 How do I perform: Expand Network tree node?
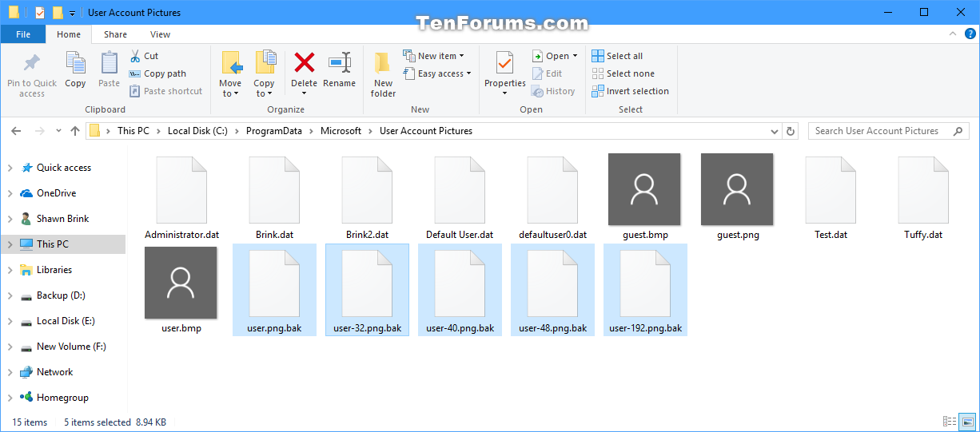pyautogui.click(x=10, y=372)
